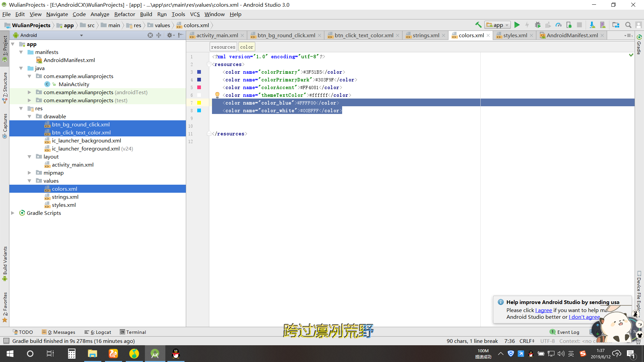This screenshot has width=644, height=362.
Task: Click the Scroll from Source target icon
Action: [x=150, y=35]
